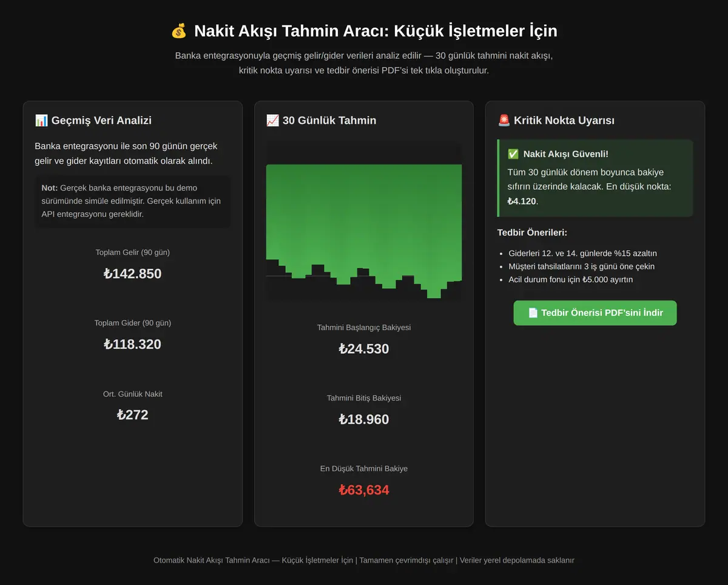Viewport: 728px width, 585px height.
Task: Click the red En Düşük Tahmini Bakiye value
Action: 364,490
